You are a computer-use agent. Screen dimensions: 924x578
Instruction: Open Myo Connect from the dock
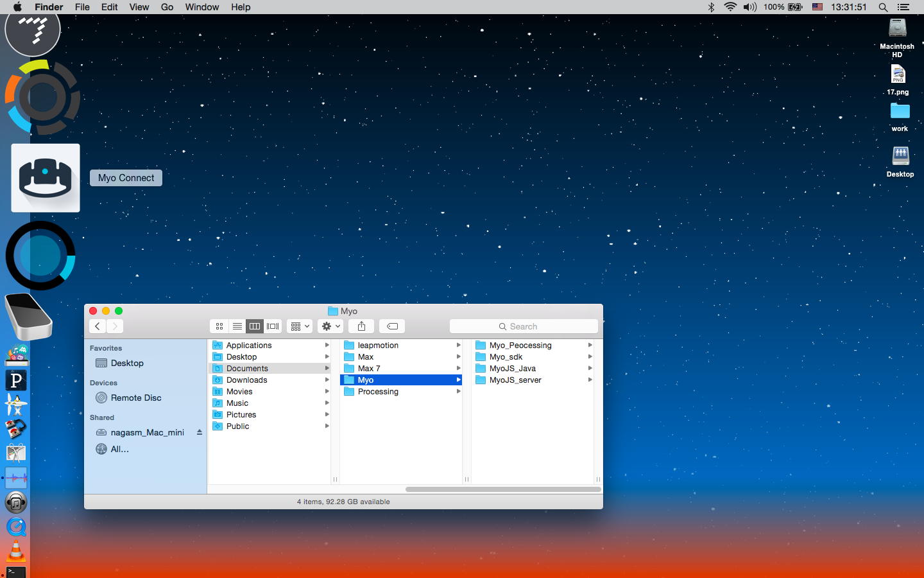coord(45,178)
